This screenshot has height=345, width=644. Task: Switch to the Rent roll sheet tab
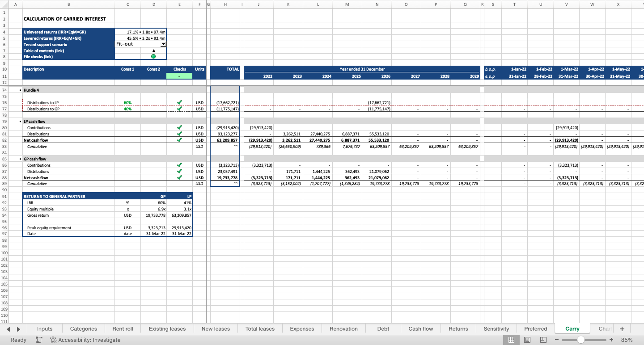tap(123, 329)
